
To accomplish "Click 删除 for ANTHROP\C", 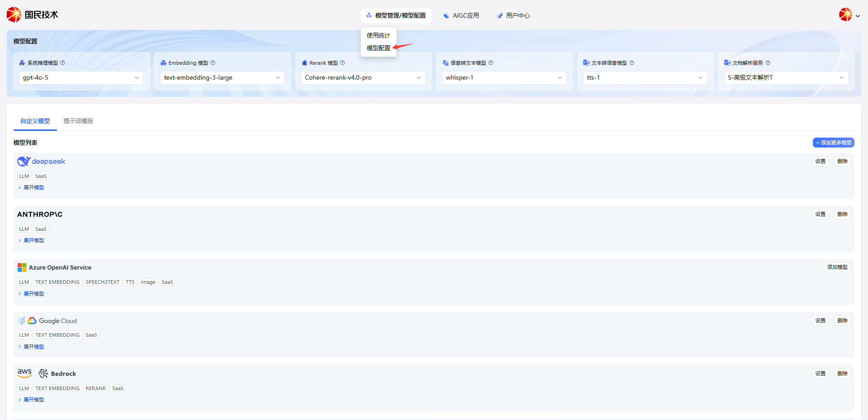I will click(x=843, y=214).
